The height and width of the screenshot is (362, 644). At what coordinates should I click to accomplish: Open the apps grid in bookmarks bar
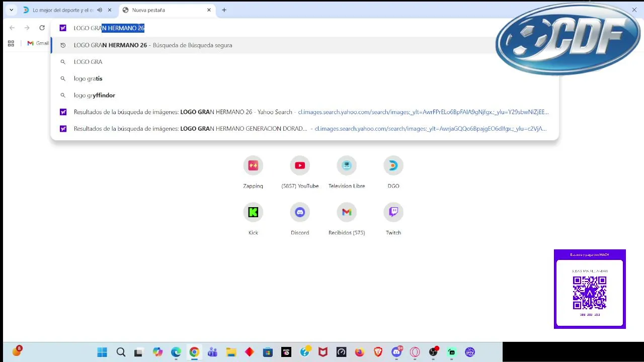tap(11, 43)
